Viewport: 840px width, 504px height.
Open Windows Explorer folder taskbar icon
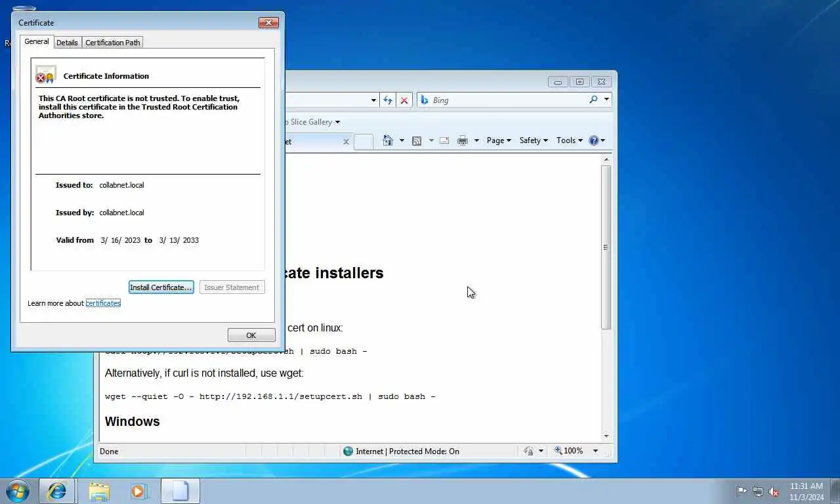coord(99,491)
